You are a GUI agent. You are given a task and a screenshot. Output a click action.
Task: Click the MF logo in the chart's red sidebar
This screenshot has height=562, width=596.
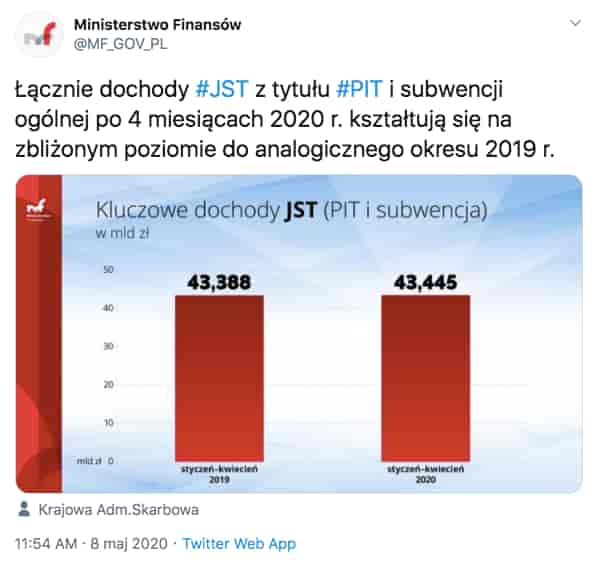[38, 209]
